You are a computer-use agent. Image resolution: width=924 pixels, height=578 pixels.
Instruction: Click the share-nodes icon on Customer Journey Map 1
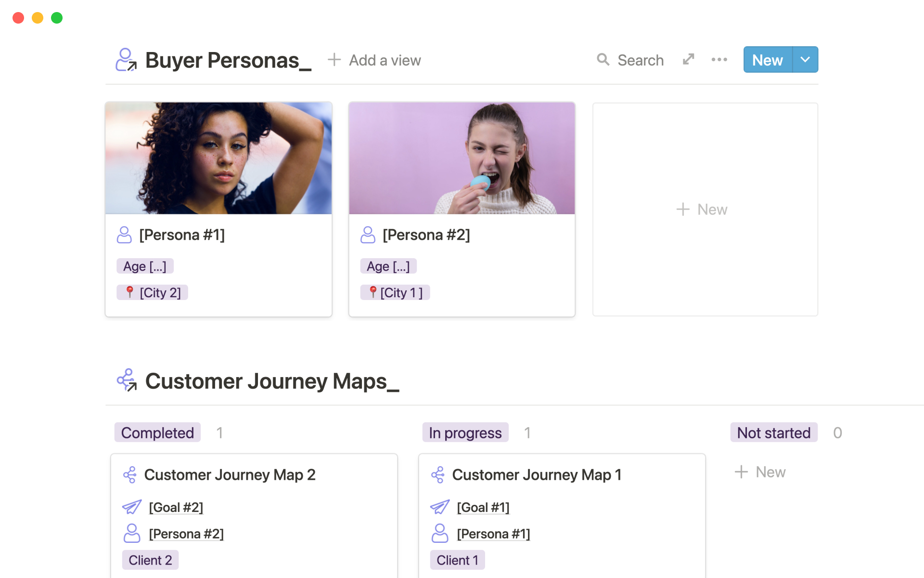[438, 475]
